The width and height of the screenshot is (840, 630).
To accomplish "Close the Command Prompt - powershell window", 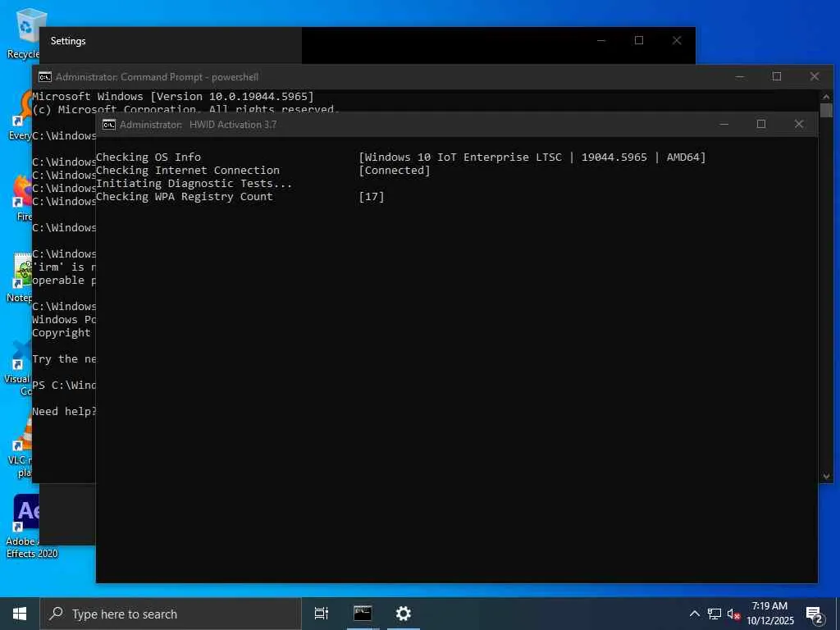I will [815, 76].
